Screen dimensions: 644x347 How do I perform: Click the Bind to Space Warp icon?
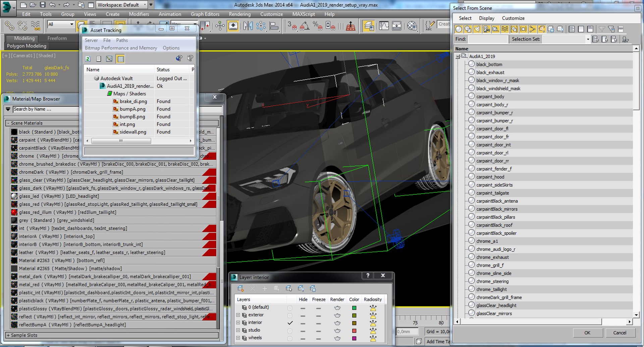[35, 26]
